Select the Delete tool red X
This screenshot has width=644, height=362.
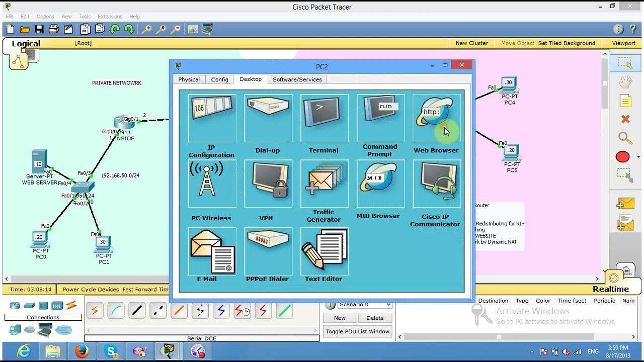point(625,119)
